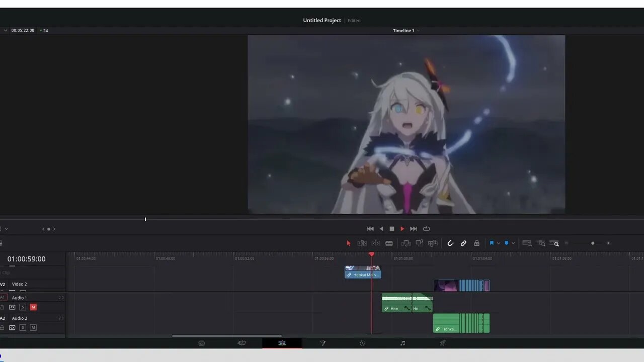Click the A2 track destination control

(x=3, y=318)
